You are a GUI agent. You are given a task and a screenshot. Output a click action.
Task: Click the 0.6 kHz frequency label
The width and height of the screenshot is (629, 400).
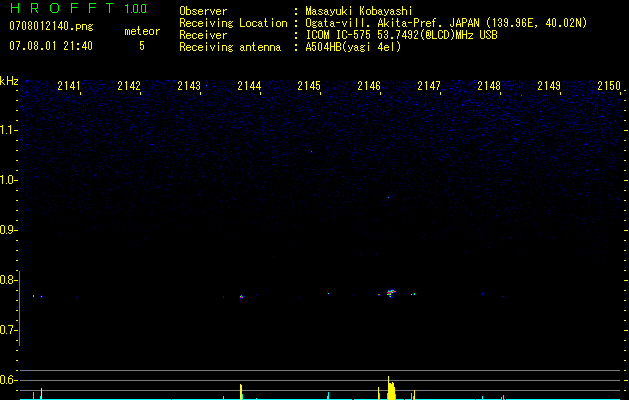pos(8,380)
